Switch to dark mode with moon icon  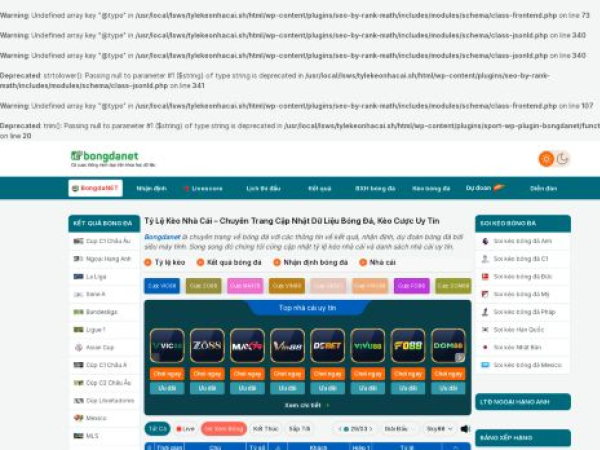(562, 159)
